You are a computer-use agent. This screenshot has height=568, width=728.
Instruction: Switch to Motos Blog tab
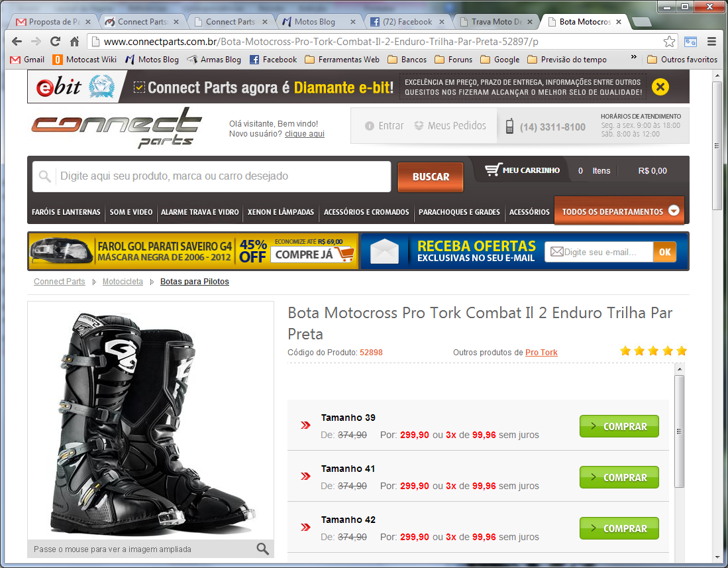(319, 21)
